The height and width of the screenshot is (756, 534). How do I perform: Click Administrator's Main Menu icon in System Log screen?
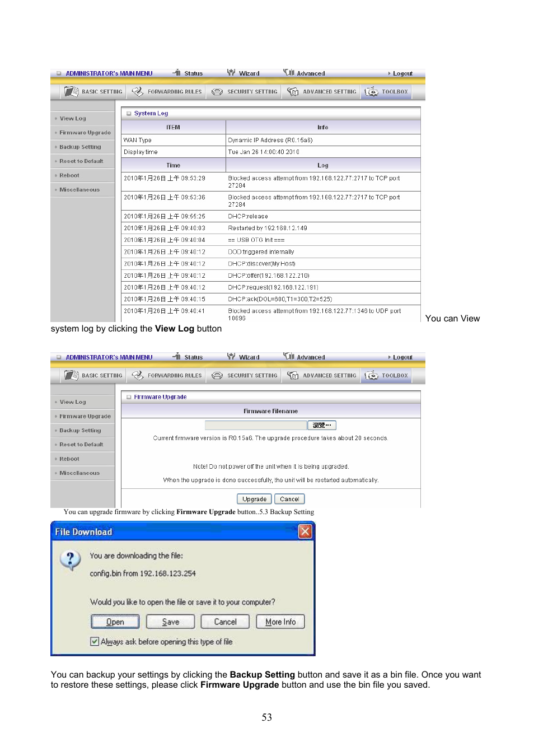pos(58,73)
